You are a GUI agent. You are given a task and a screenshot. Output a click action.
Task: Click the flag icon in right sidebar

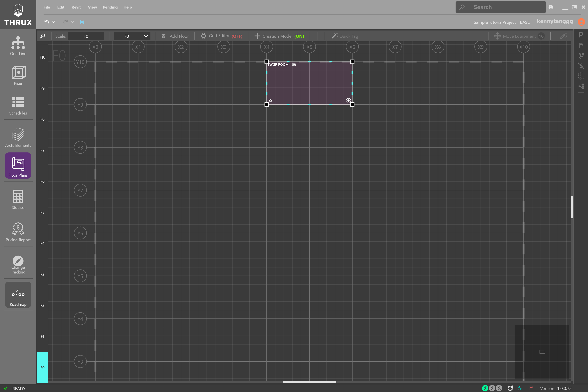(581, 45)
